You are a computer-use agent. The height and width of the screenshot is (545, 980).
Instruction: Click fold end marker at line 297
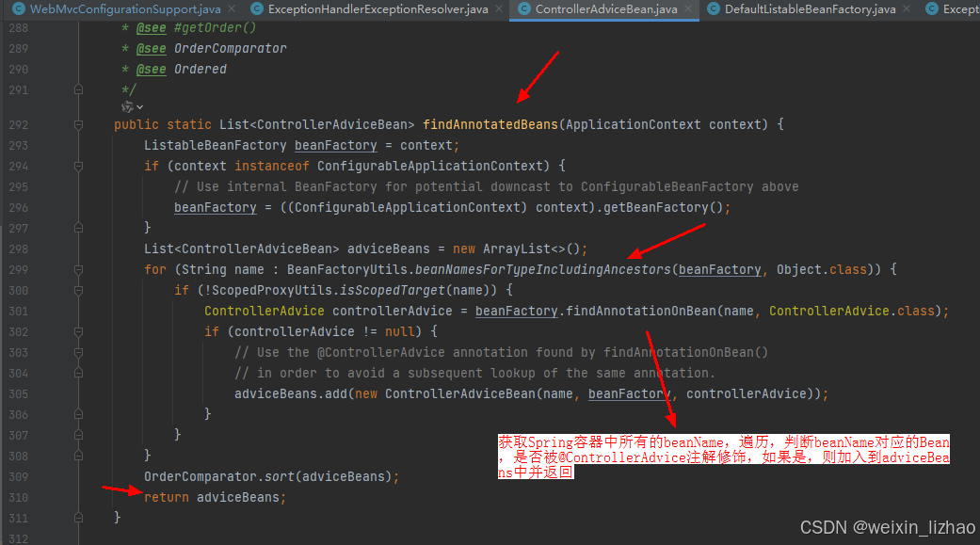coord(78,228)
